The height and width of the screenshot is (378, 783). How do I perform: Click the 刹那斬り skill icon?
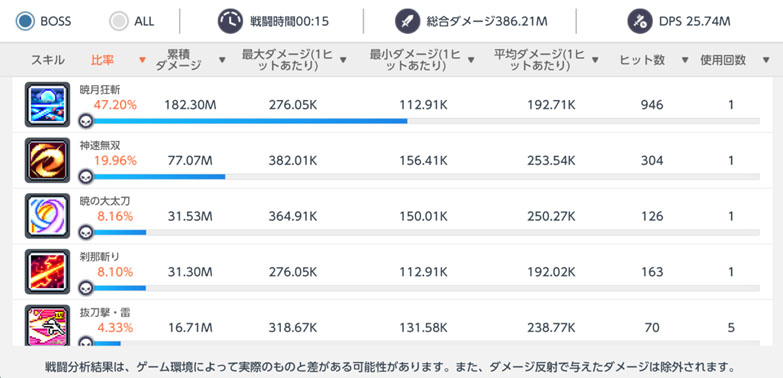click(47, 272)
